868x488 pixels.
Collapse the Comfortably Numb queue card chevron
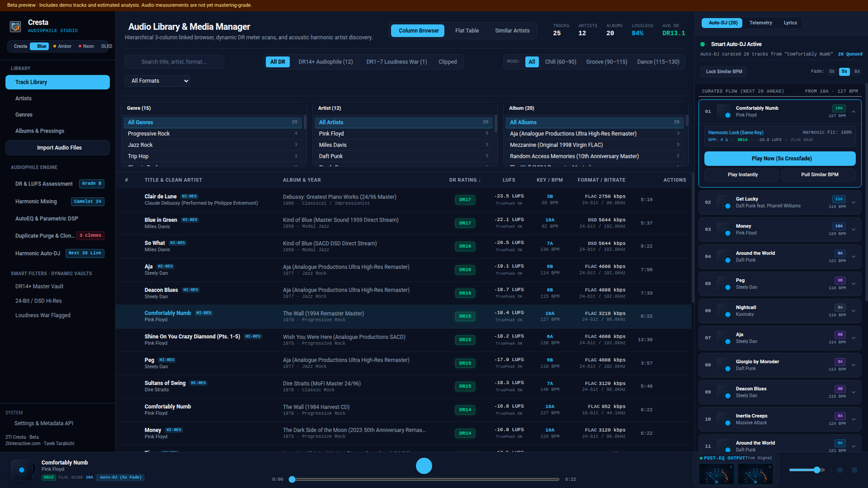point(853,112)
